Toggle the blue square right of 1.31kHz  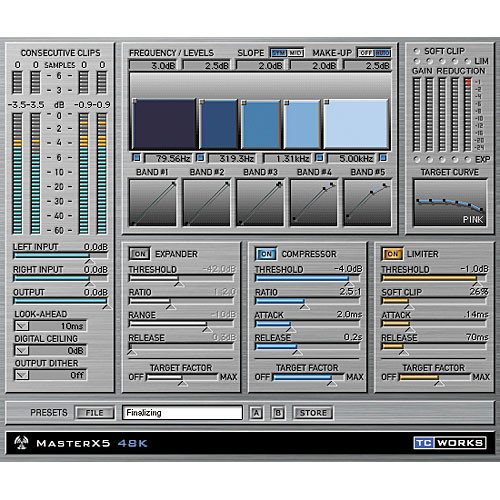[319, 158]
